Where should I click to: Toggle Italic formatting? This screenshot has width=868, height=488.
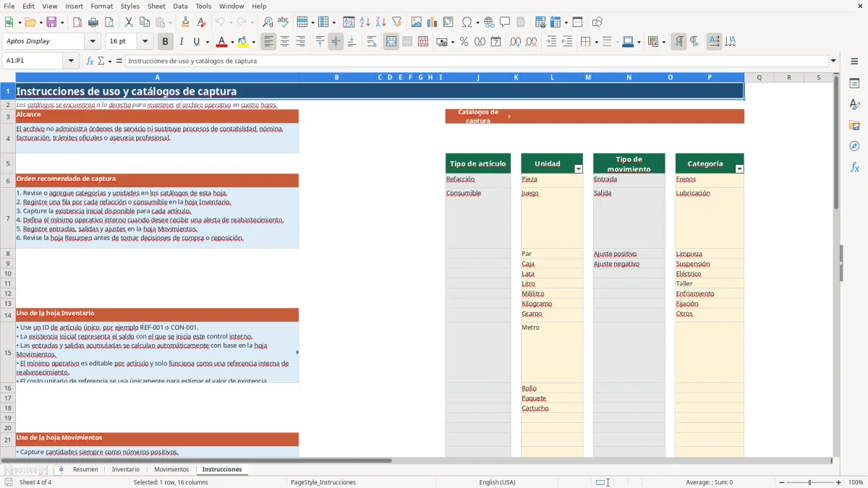[x=181, y=42]
